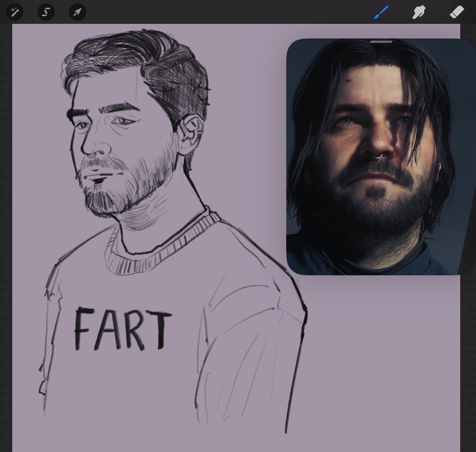
Task: Open the Adjustments magic wand menu
Action: [x=15, y=12]
